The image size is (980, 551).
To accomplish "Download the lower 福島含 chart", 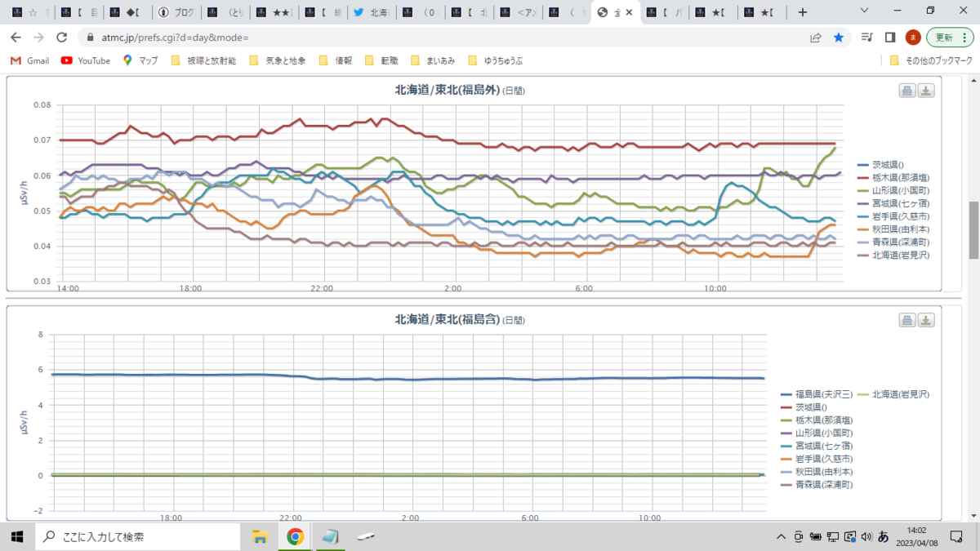I will tap(926, 320).
